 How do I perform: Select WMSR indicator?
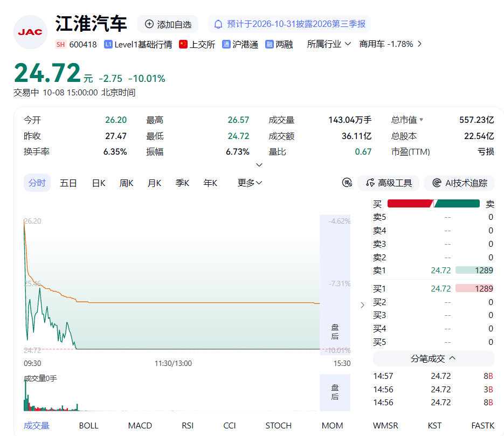tap(385, 425)
